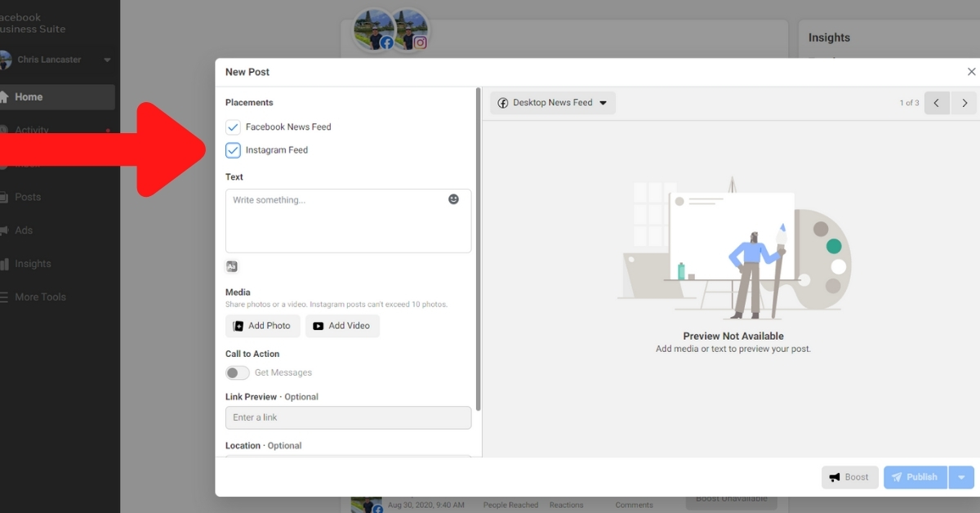Show the next post preview
Image resolution: width=980 pixels, height=513 pixels.
click(x=964, y=103)
